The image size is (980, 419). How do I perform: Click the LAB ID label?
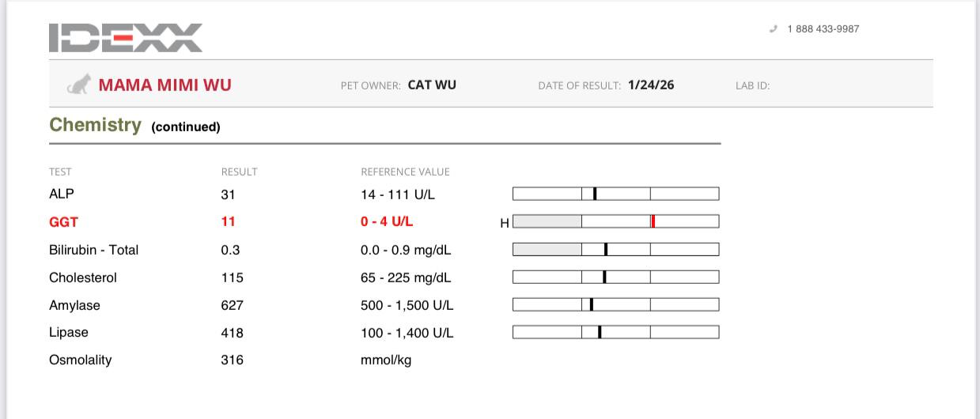pyautogui.click(x=752, y=85)
